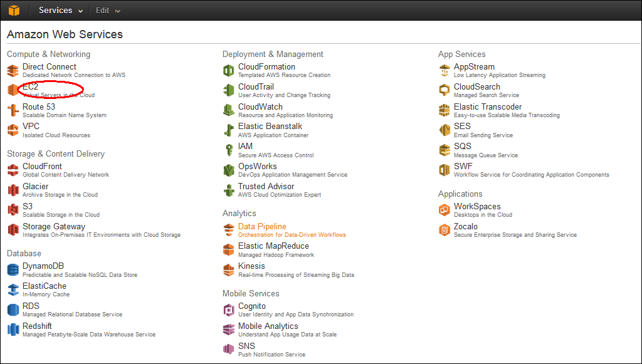This screenshot has width=642, height=364.
Task: Open the Route 53 link
Action: click(x=39, y=107)
